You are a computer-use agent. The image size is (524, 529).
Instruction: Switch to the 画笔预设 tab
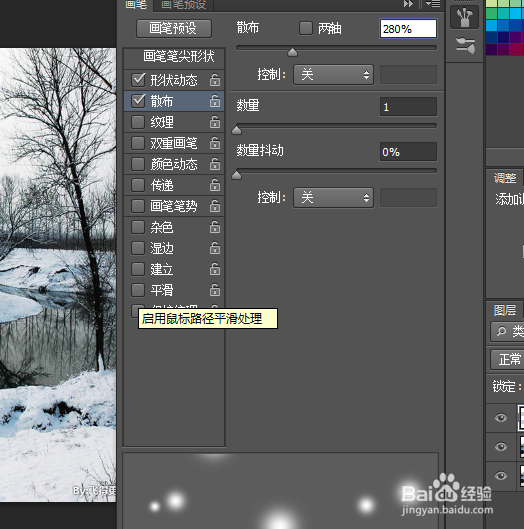pyautogui.click(x=184, y=4)
